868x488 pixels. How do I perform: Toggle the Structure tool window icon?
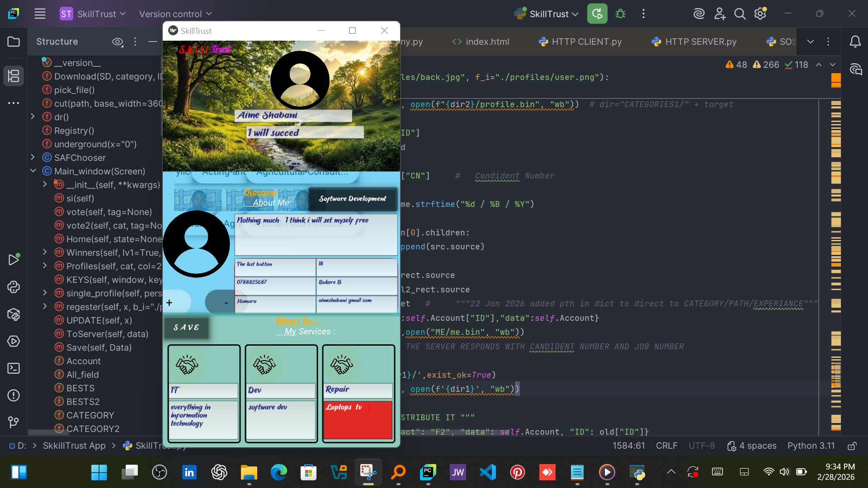[14, 76]
